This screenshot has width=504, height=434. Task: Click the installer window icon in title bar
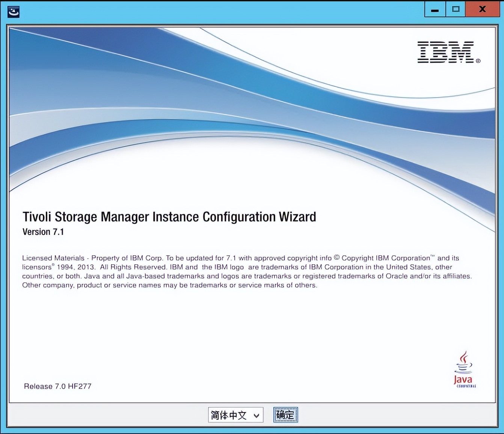(14, 12)
